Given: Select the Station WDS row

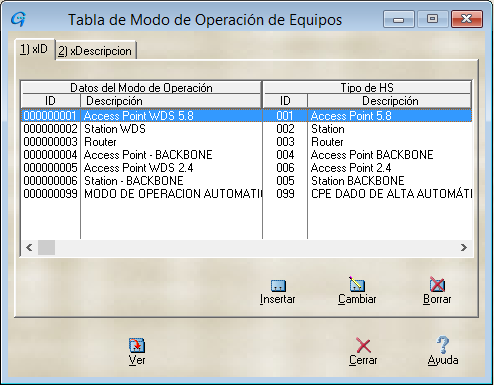Looking at the screenshot, I should [x=247, y=129].
